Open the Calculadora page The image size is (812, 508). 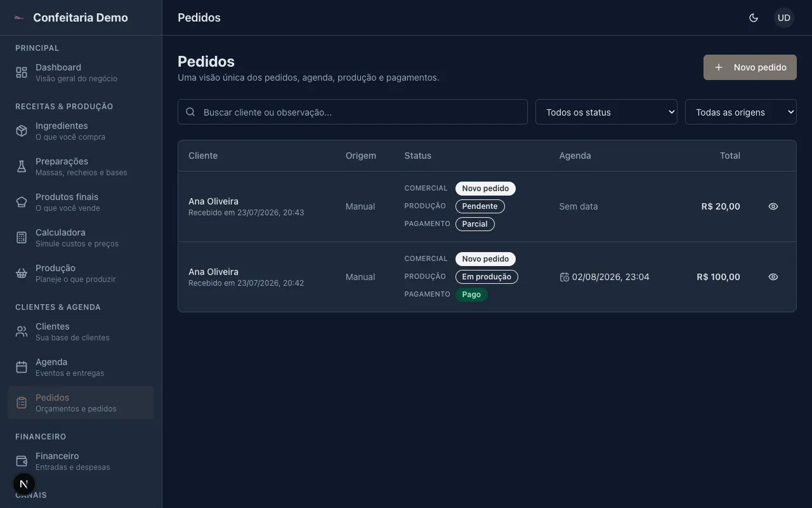point(81,237)
